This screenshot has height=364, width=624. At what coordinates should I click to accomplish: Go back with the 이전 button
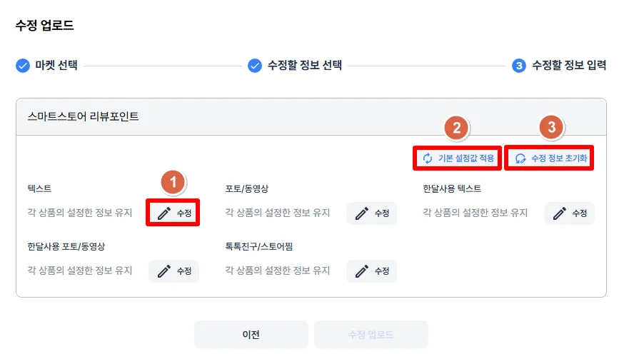(x=251, y=335)
